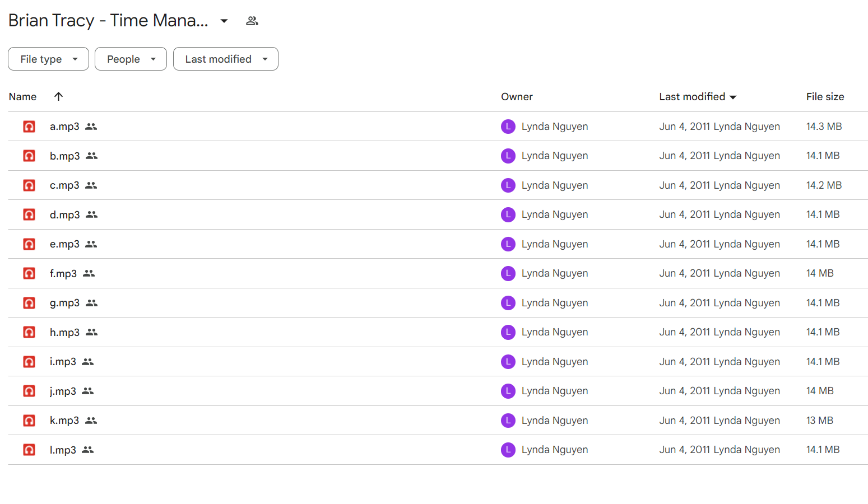
Task: Click the Owner column header
Action: 517,97
